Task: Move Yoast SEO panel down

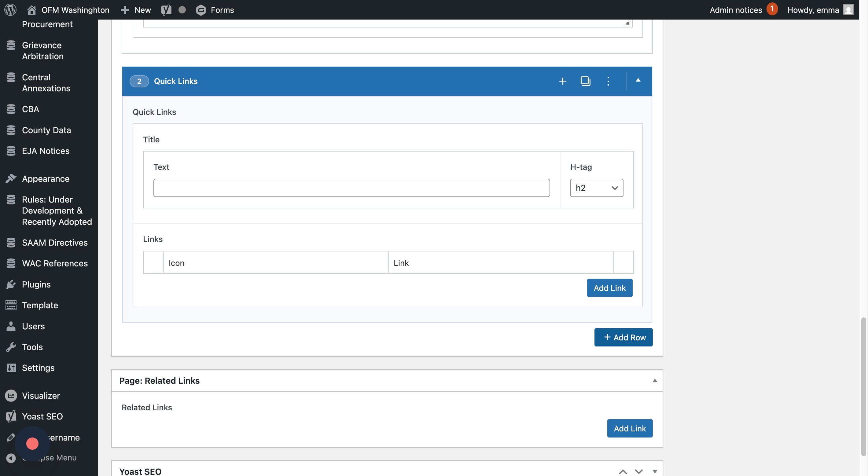Action: [638, 472]
